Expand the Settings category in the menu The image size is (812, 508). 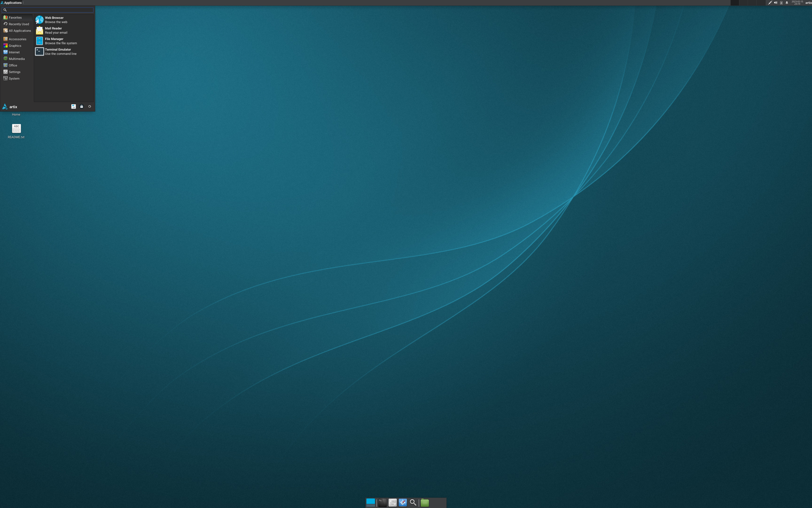click(x=14, y=72)
